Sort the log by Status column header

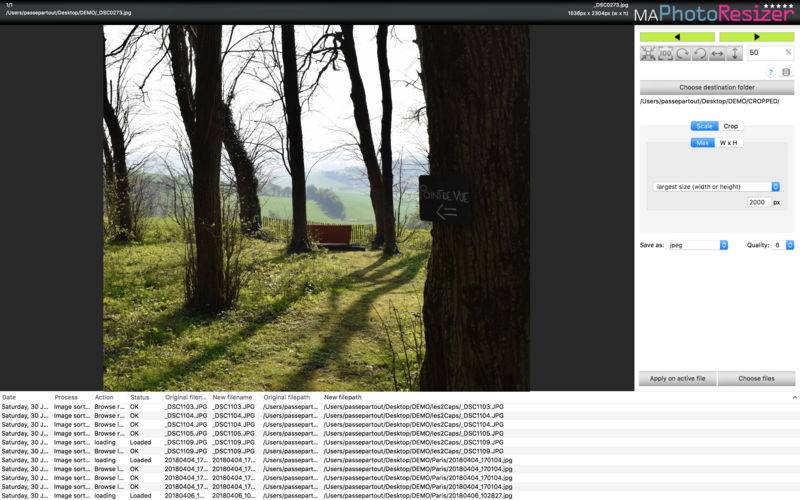140,398
